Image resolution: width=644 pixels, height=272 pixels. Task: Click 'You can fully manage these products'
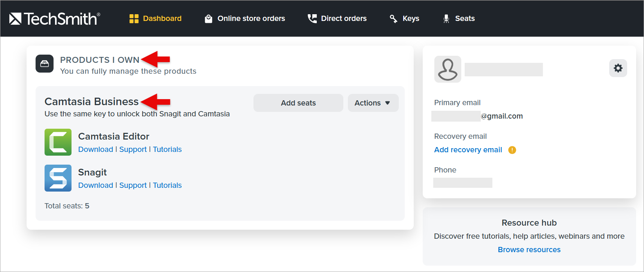[x=128, y=71]
